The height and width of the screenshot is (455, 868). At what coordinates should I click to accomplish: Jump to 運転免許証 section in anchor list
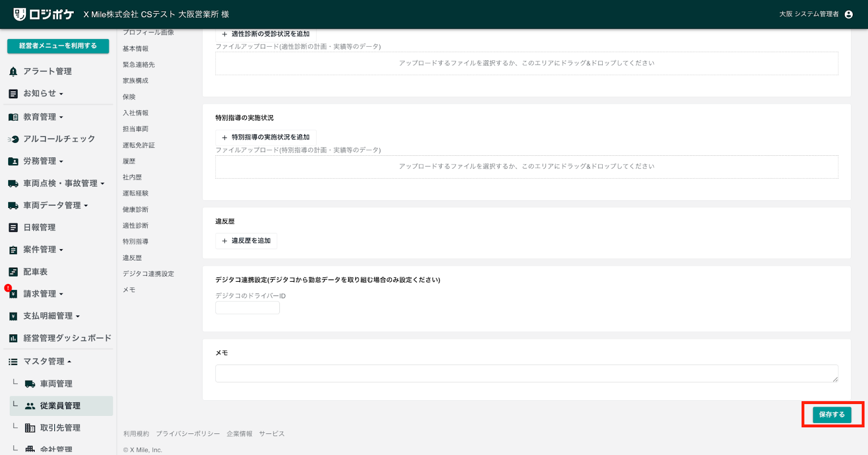tap(138, 146)
